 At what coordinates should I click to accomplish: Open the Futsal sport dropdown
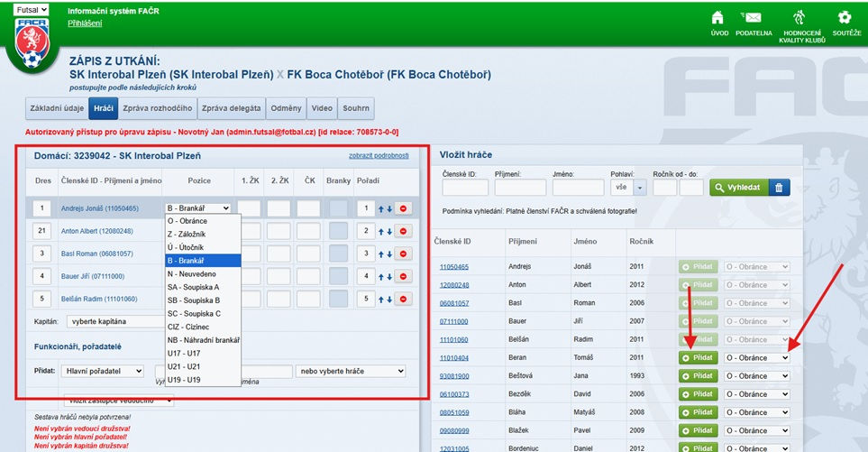click(31, 10)
